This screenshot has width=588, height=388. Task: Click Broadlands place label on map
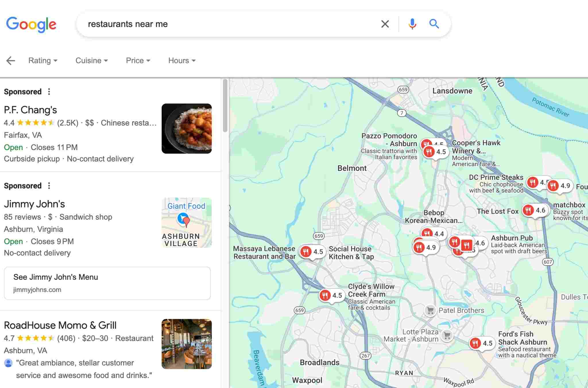click(320, 362)
